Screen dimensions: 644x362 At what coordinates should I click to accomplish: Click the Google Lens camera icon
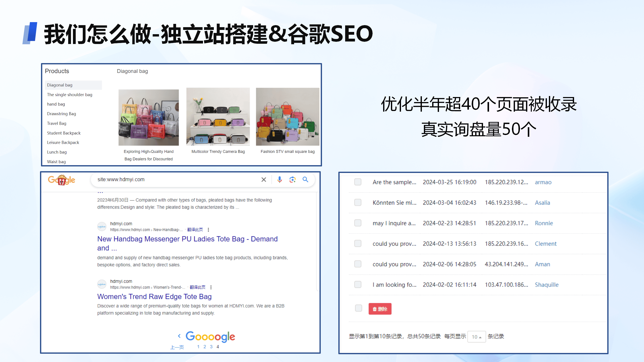tap(292, 179)
